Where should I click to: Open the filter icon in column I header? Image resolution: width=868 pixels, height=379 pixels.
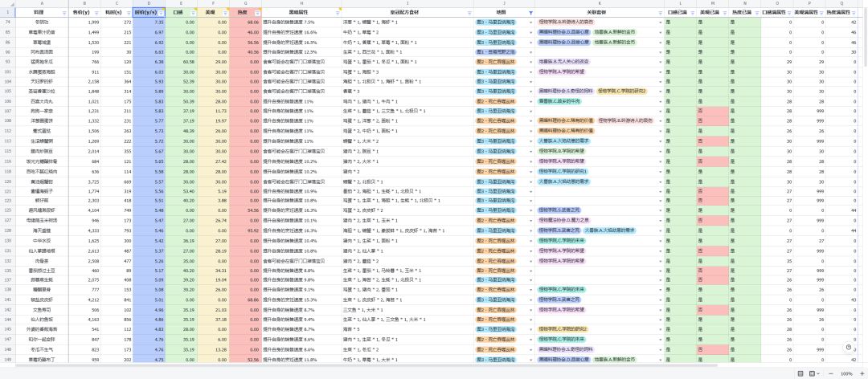point(470,12)
